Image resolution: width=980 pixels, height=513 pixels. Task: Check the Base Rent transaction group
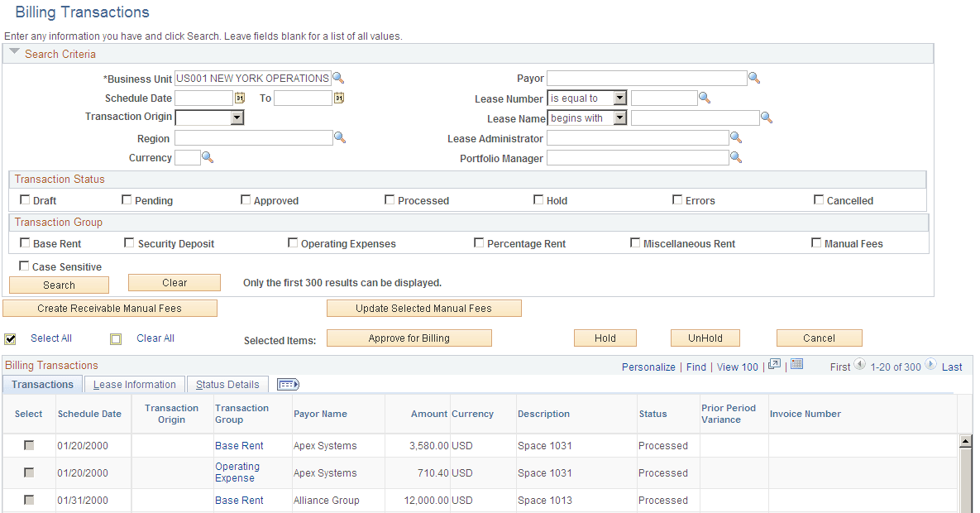tap(25, 242)
